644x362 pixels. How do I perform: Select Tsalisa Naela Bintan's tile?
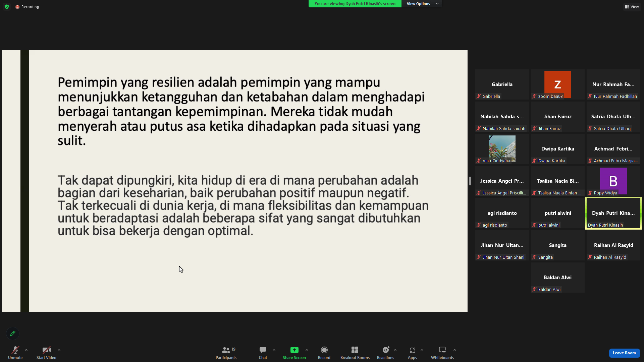click(x=558, y=181)
